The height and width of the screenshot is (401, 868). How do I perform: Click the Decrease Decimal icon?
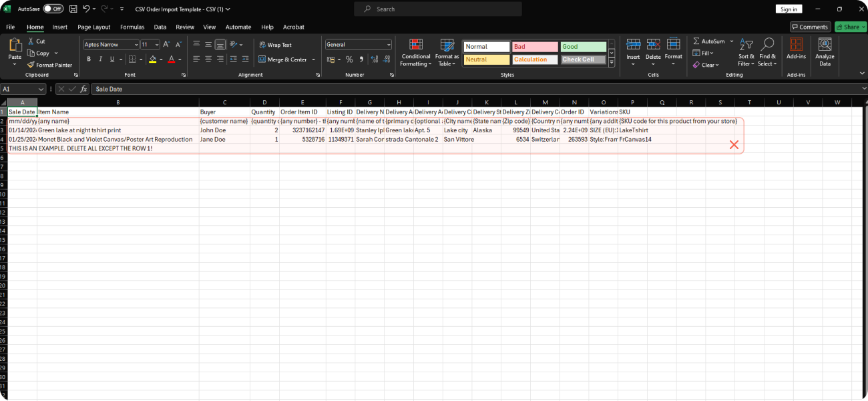[x=385, y=59]
